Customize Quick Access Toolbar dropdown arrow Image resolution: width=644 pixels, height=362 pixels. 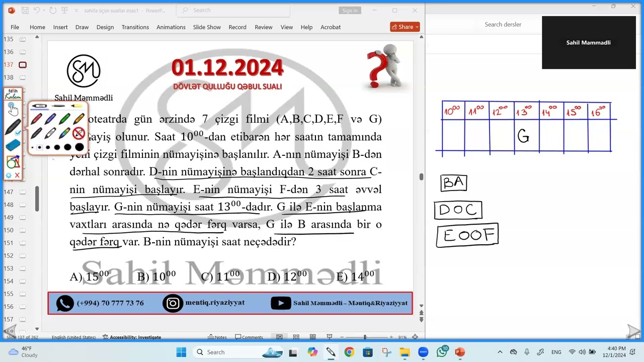tap(76, 11)
